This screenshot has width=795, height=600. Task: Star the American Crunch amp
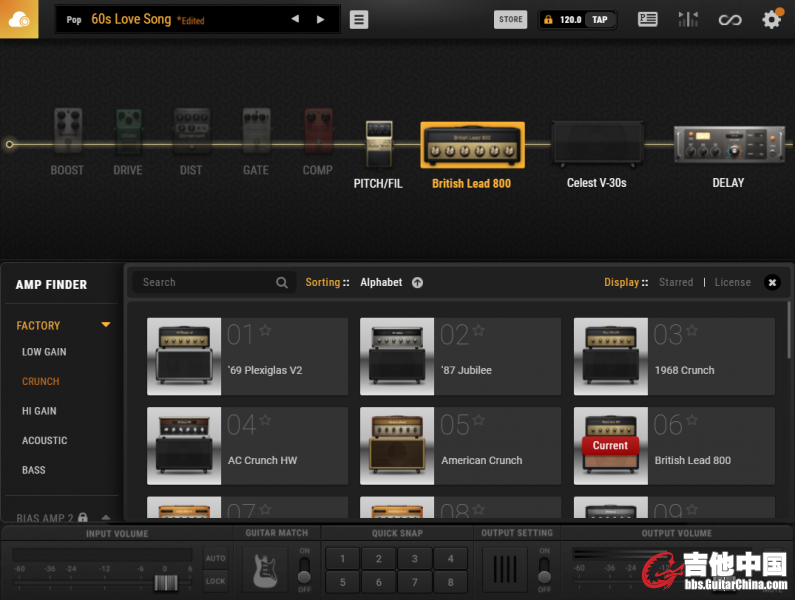point(479,420)
